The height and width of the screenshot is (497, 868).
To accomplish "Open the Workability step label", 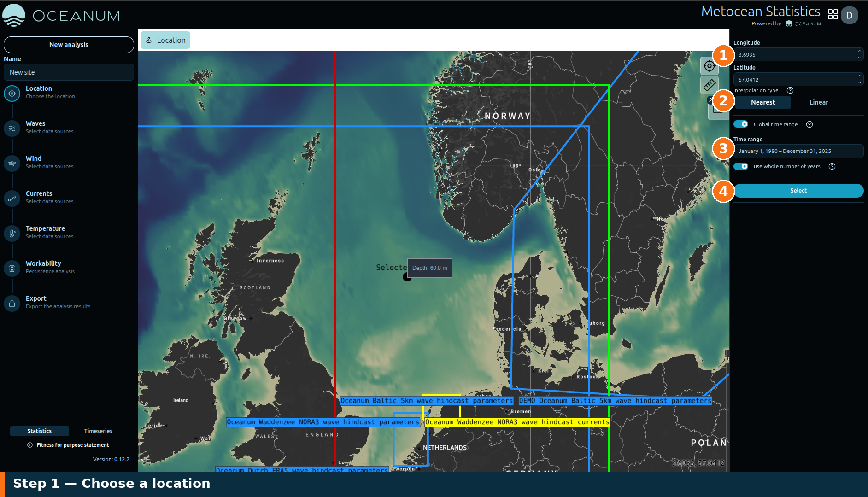I will click(43, 263).
